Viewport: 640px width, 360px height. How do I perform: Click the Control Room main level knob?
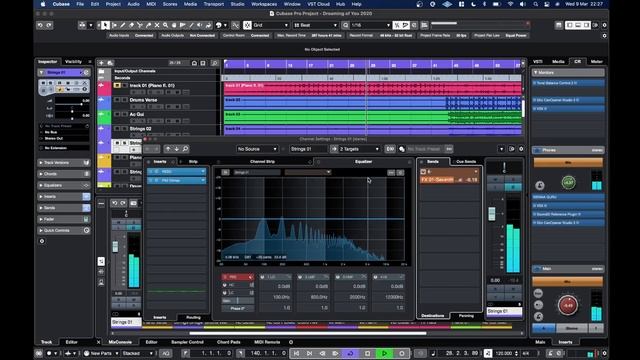tap(567, 305)
